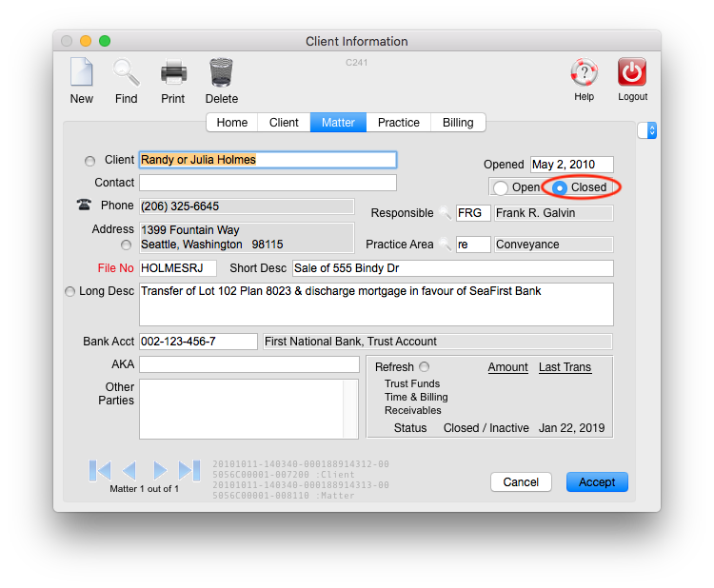Select the Closed status radio button
Viewport: 714px width, 588px height.
tap(561, 187)
